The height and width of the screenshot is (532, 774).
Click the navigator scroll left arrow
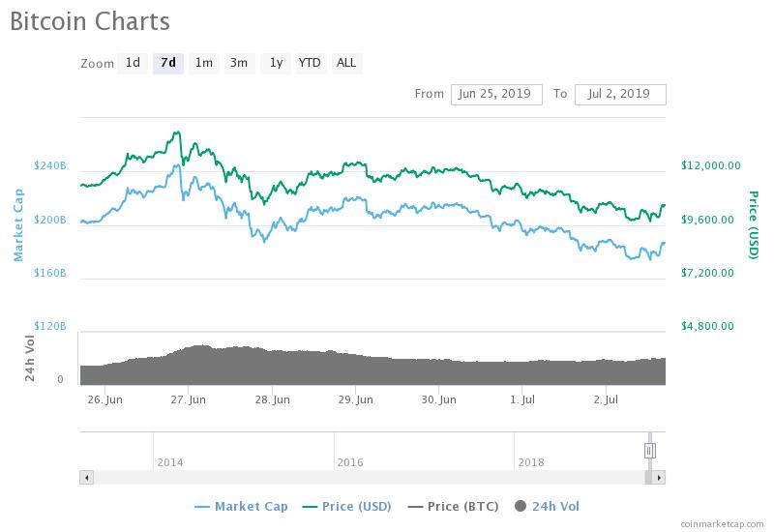[x=87, y=478]
